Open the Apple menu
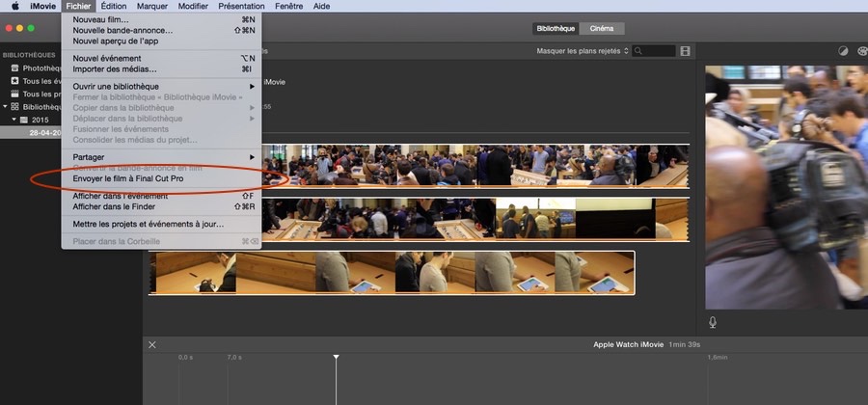The height and width of the screenshot is (405, 868). coord(14,6)
